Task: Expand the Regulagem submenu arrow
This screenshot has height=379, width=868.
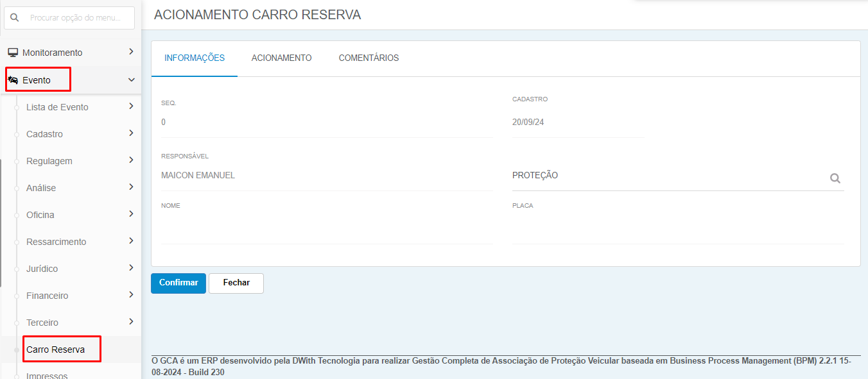Action: click(x=131, y=160)
